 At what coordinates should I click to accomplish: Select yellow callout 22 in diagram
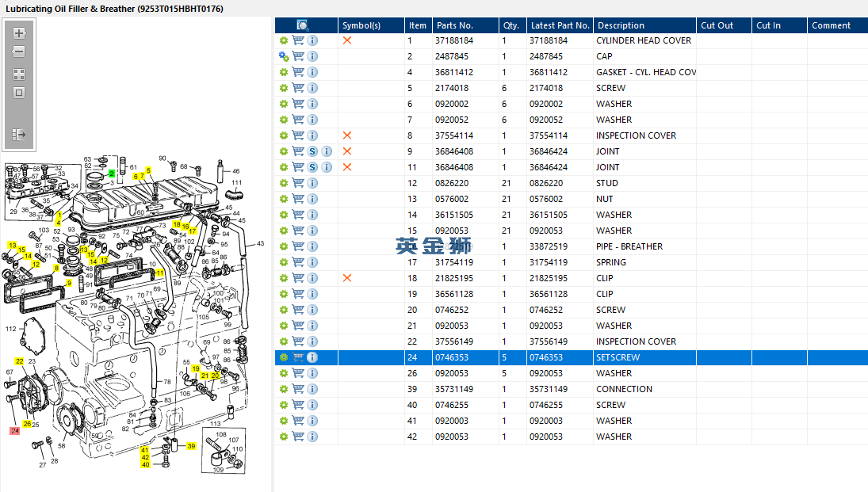click(x=19, y=361)
